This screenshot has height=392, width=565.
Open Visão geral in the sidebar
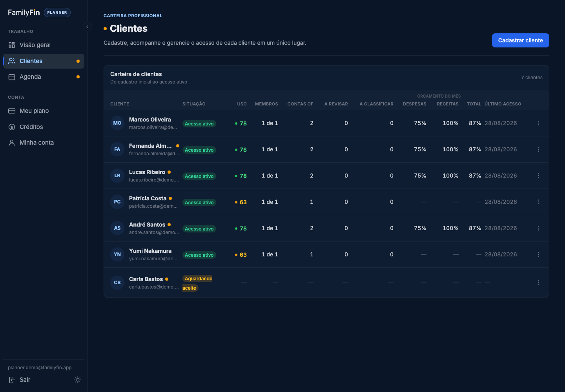pyautogui.click(x=44, y=45)
